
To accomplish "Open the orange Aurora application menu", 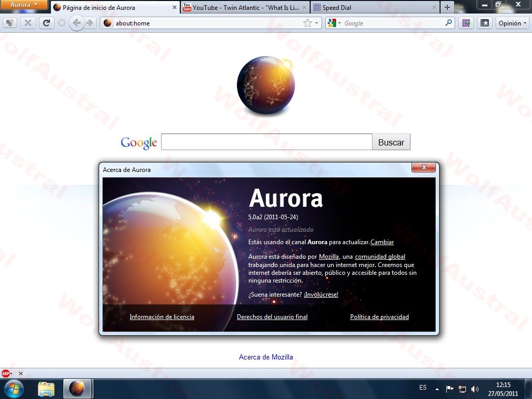I will (x=24, y=5).
